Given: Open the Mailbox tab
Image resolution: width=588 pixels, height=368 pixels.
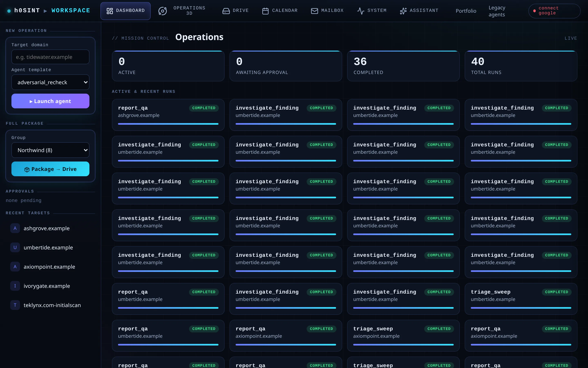Looking at the screenshot, I should point(327,11).
